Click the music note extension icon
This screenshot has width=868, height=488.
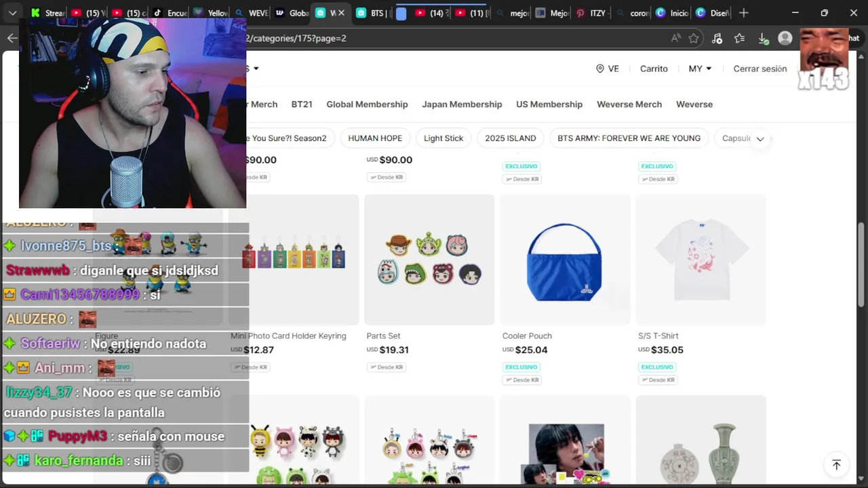(x=717, y=39)
